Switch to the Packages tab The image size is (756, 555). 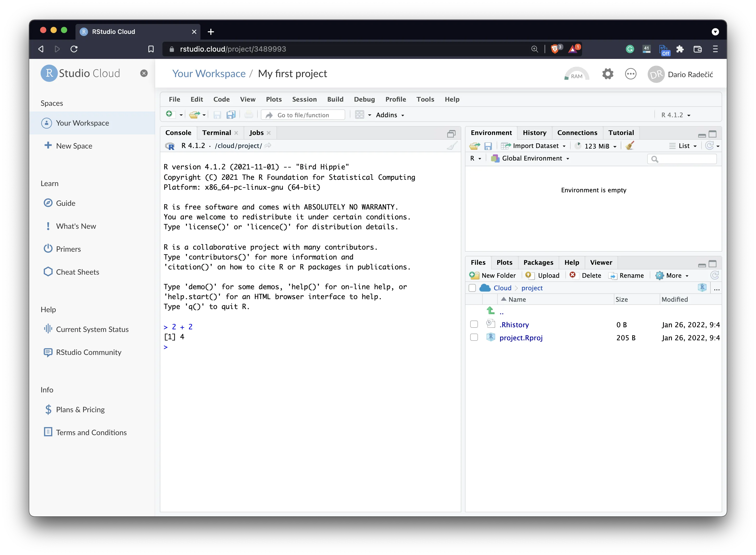pos(538,262)
